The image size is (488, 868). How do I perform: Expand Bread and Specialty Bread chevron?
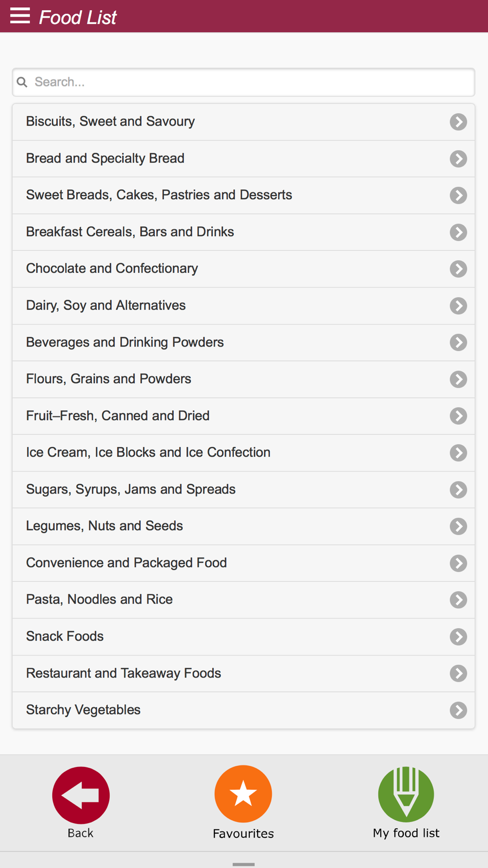click(x=458, y=159)
